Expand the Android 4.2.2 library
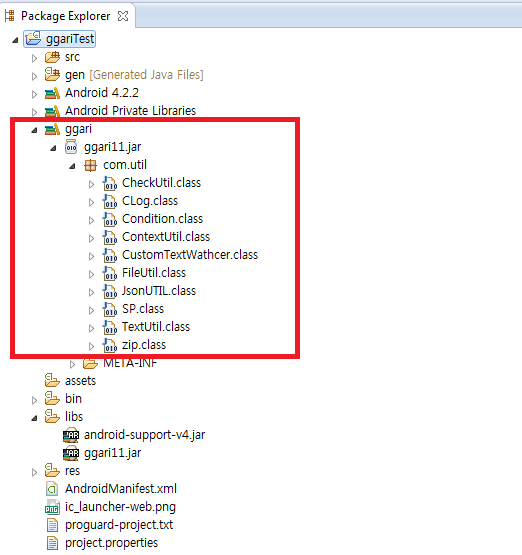 click(34, 94)
